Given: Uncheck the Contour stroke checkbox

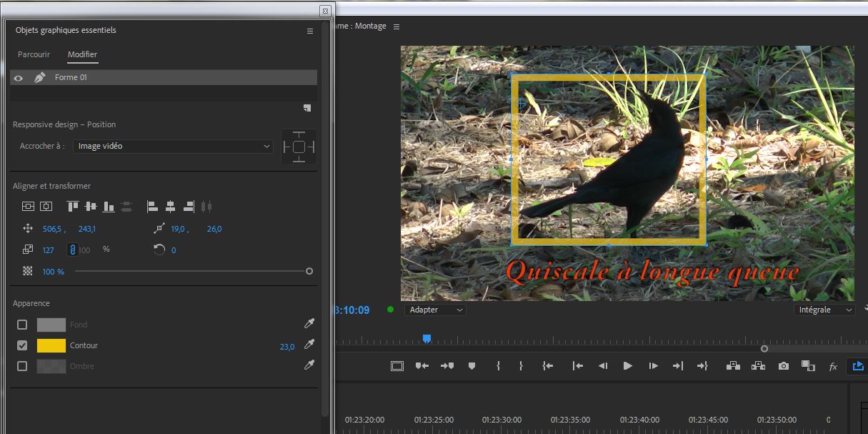Looking at the screenshot, I should (22, 345).
